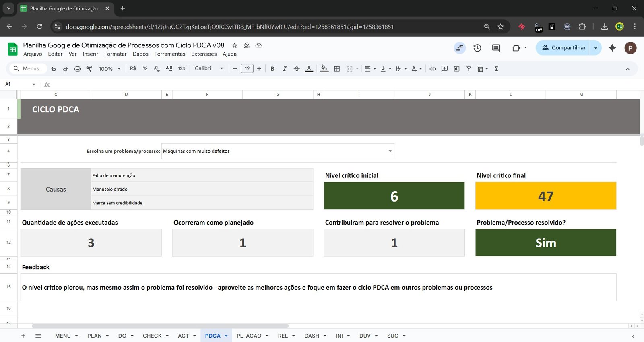
Task: Toggle bold formatting
Action: (x=272, y=69)
